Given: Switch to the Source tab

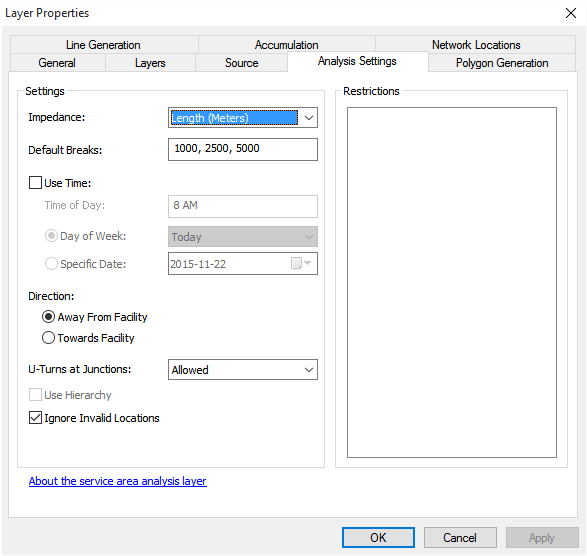Looking at the screenshot, I should click(x=241, y=63).
